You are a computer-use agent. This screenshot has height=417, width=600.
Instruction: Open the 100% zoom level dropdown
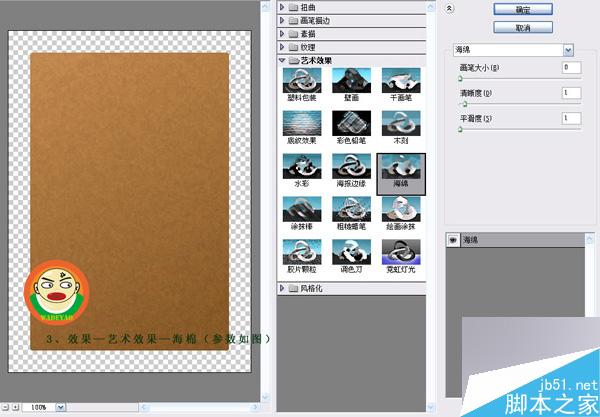click(60, 407)
